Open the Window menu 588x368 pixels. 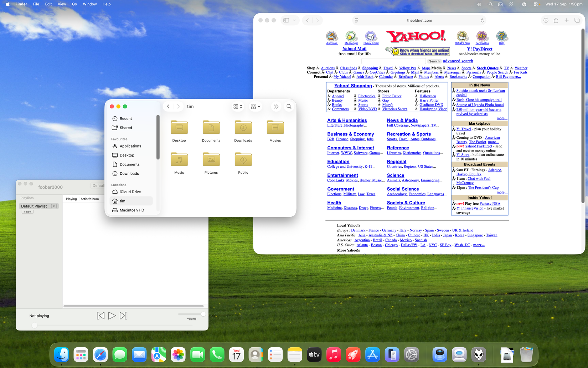coord(90,4)
